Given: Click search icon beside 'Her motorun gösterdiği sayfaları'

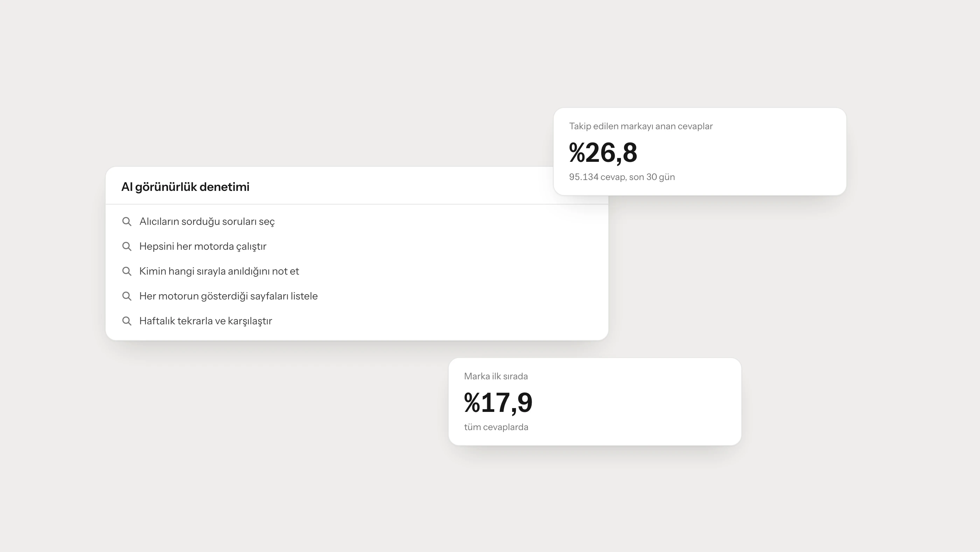Looking at the screenshot, I should 127,296.
